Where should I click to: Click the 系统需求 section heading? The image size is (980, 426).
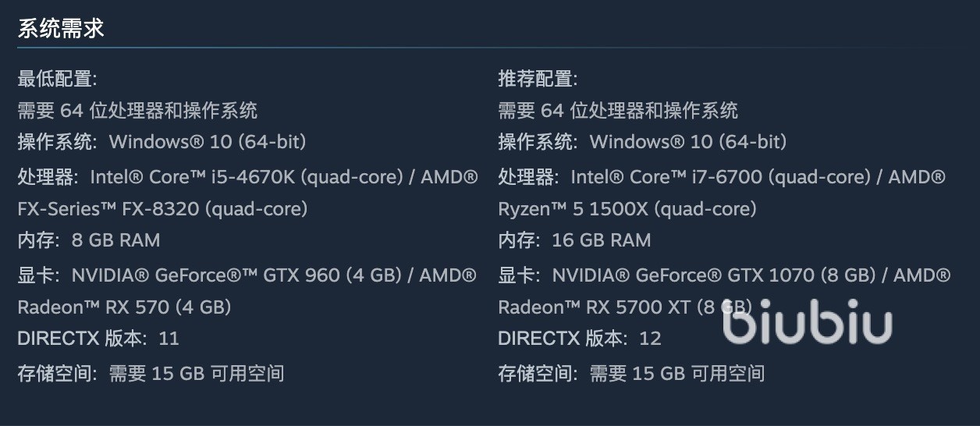coord(61,29)
